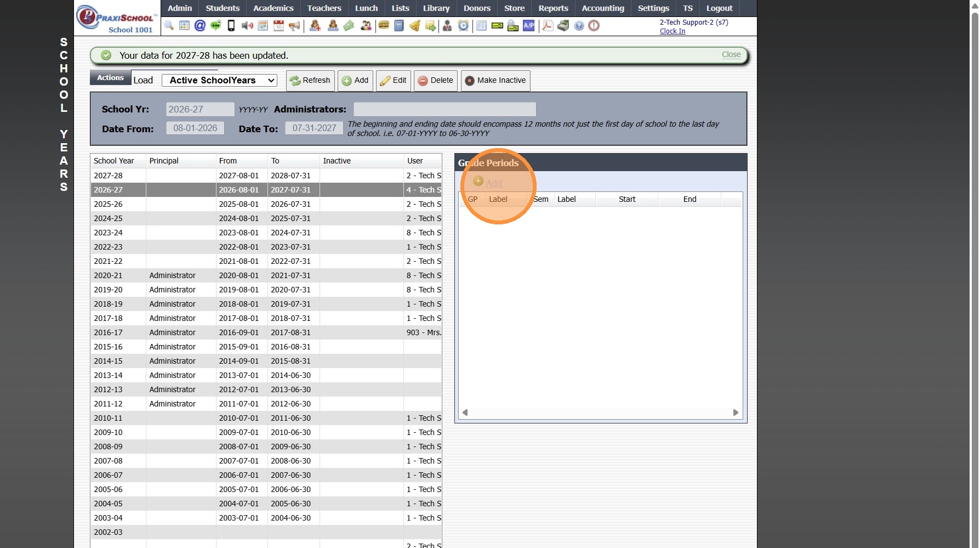Close the data updated notification
Image resolution: width=980 pixels, height=548 pixels.
click(x=731, y=54)
